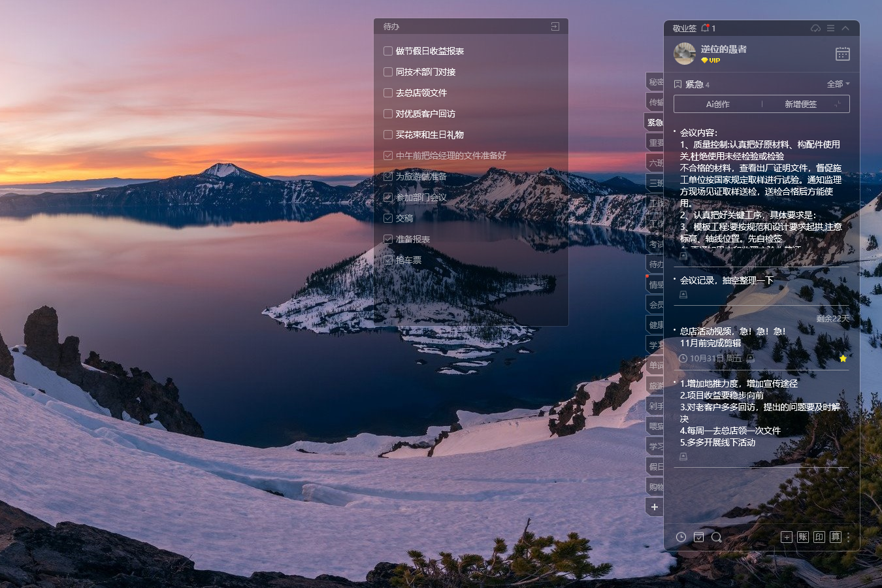The width and height of the screenshot is (882, 588).
Task: Check the 做节假日收益报表 to-do item
Action: pos(388,51)
